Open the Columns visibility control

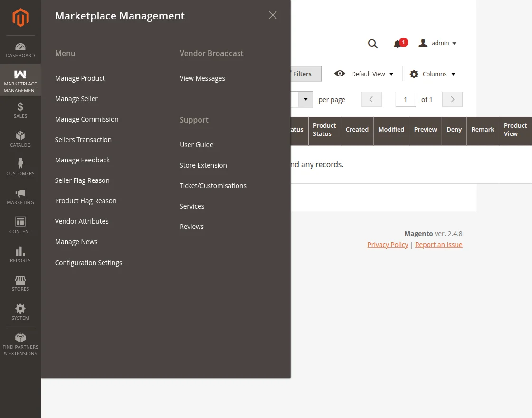tap(432, 74)
